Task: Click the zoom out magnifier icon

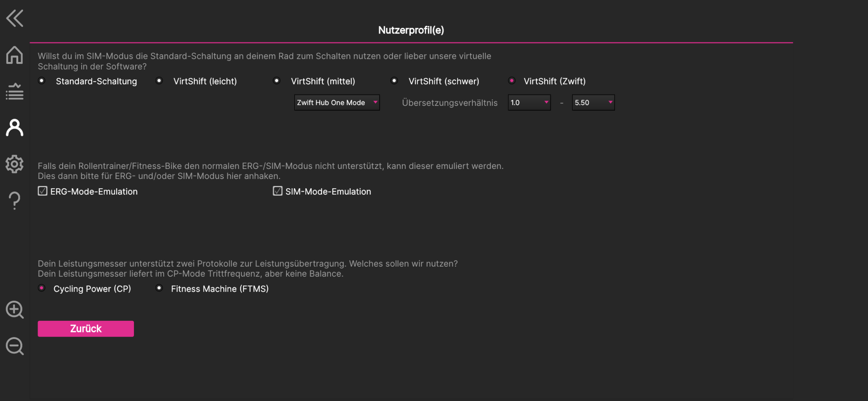Action: point(15,346)
